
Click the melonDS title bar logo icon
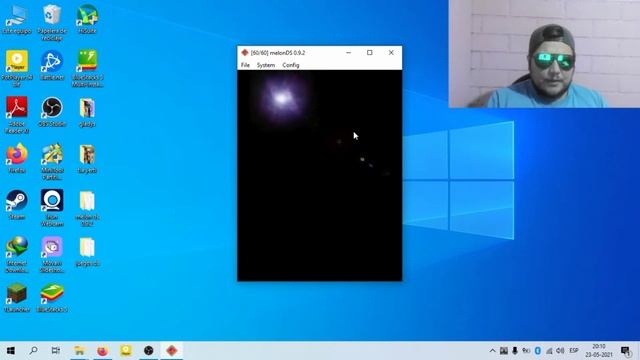[244, 53]
